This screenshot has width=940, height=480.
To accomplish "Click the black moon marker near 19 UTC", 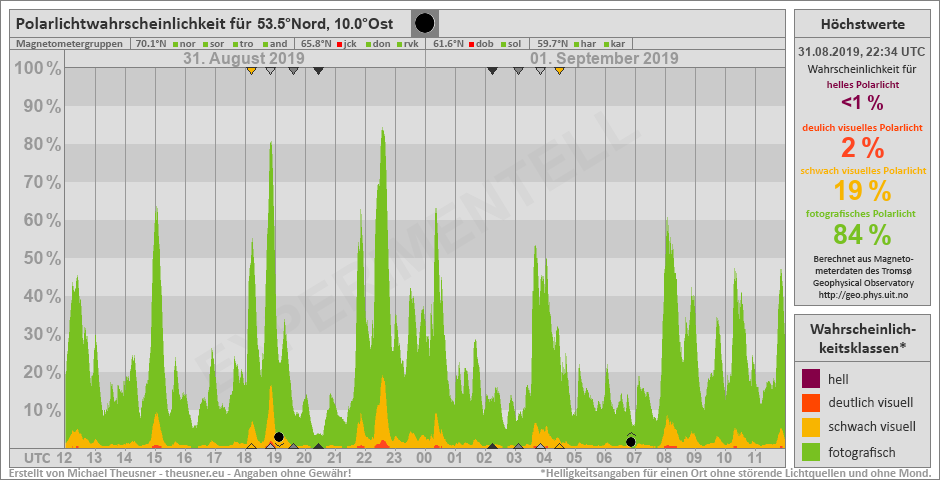I will click(279, 437).
